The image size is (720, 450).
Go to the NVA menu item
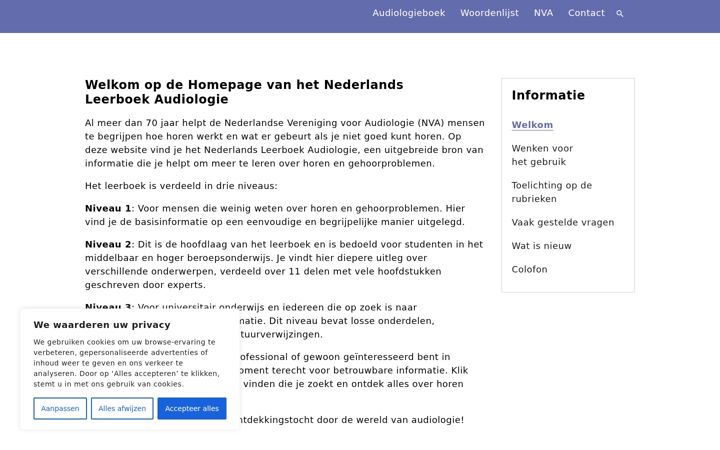(543, 13)
